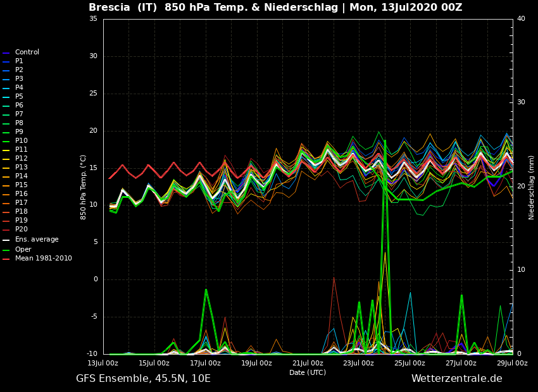Select the "Control" legend label
This screenshot has width=538, height=392.
coord(27,52)
